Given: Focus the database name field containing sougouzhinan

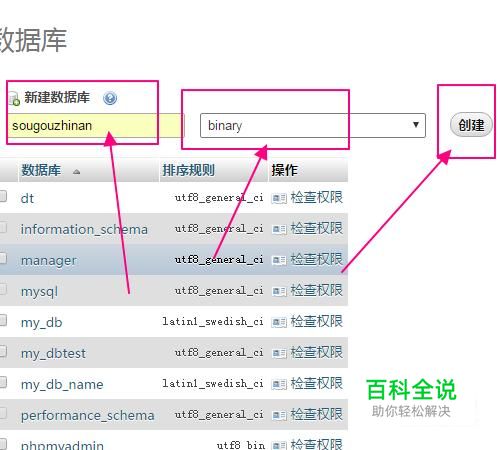Looking at the screenshot, I should pyautogui.click(x=96, y=125).
